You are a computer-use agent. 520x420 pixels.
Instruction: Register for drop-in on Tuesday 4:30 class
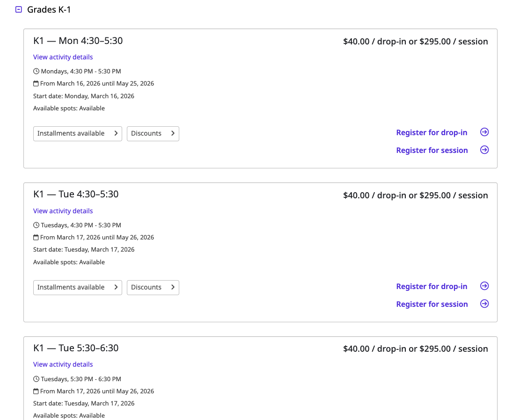[x=432, y=286]
